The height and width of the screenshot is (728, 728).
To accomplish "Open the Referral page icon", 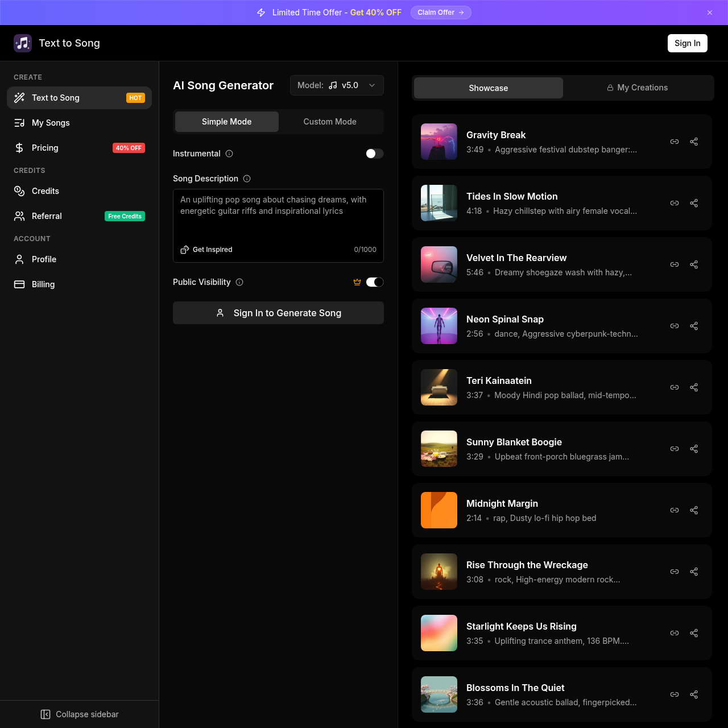I will click(x=19, y=216).
